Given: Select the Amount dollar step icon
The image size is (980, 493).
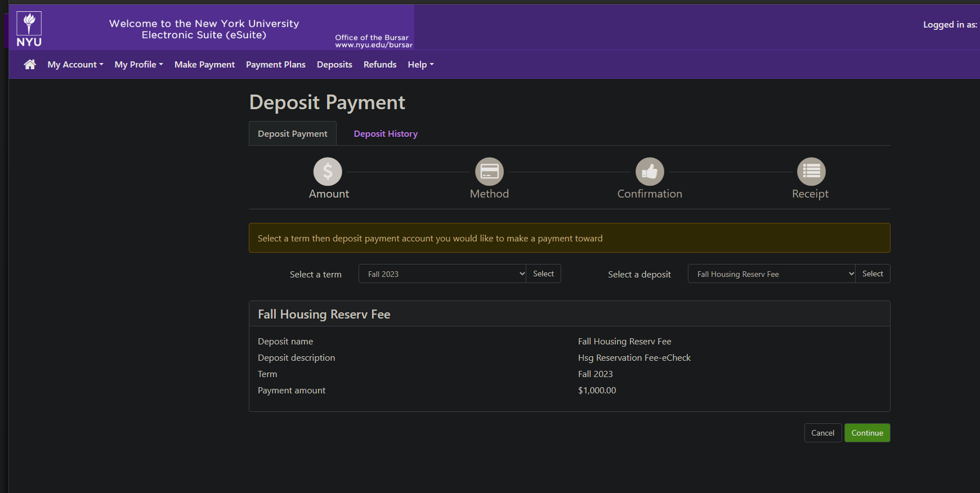Looking at the screenshot, I should coord(328,172).
